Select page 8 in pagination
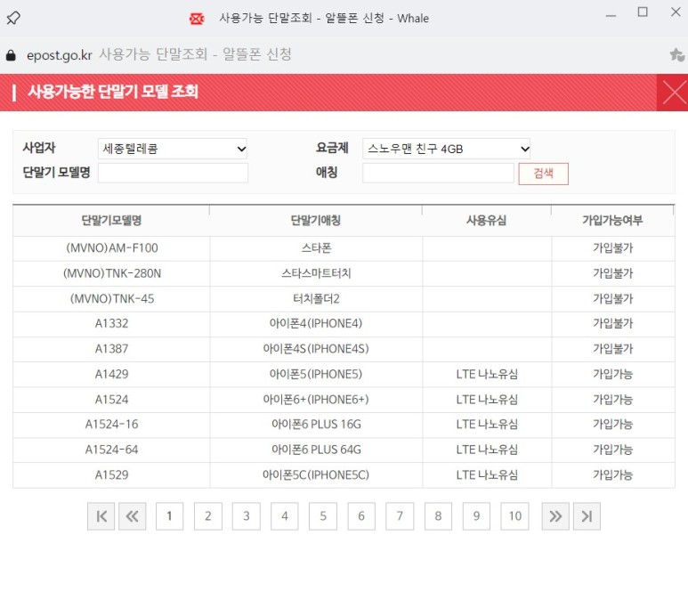 (x=438, y=516)
